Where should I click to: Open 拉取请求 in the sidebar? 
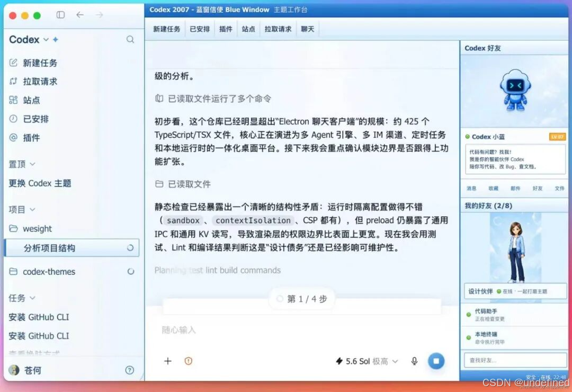(x=40, y=82)
